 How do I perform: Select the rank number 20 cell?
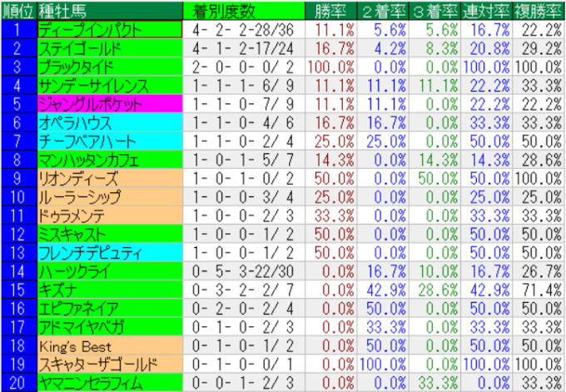(x=17, y=382)
